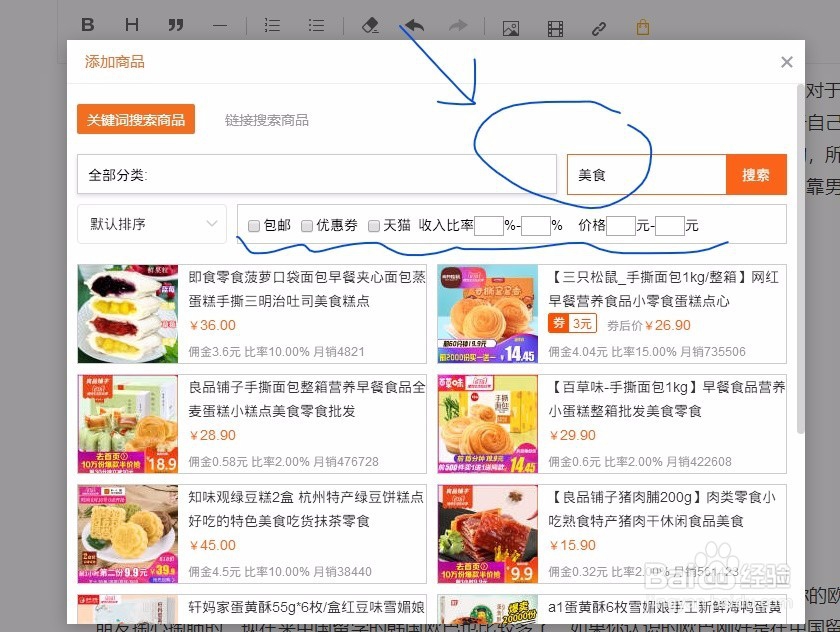Click price ¥36.00 text
Image resolution: width=840 pixels, height=632 pixels.
click(213, 325)
